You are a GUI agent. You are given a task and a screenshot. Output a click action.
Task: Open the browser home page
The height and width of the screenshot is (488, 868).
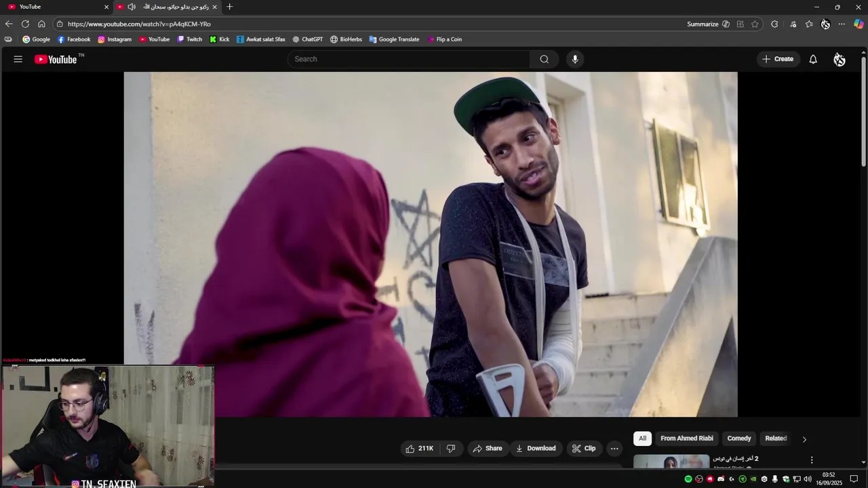41,24
